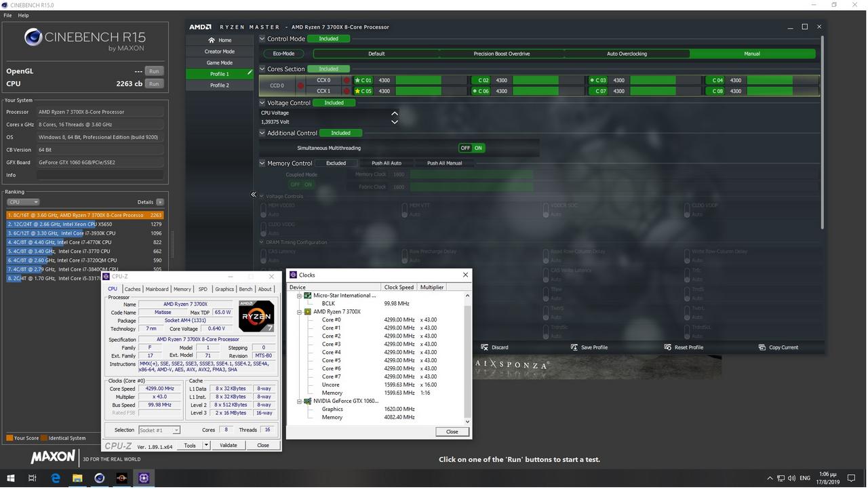Click the red CCD 0 indicator dot
The image size is (868, 489).
[x=300, y=85]
